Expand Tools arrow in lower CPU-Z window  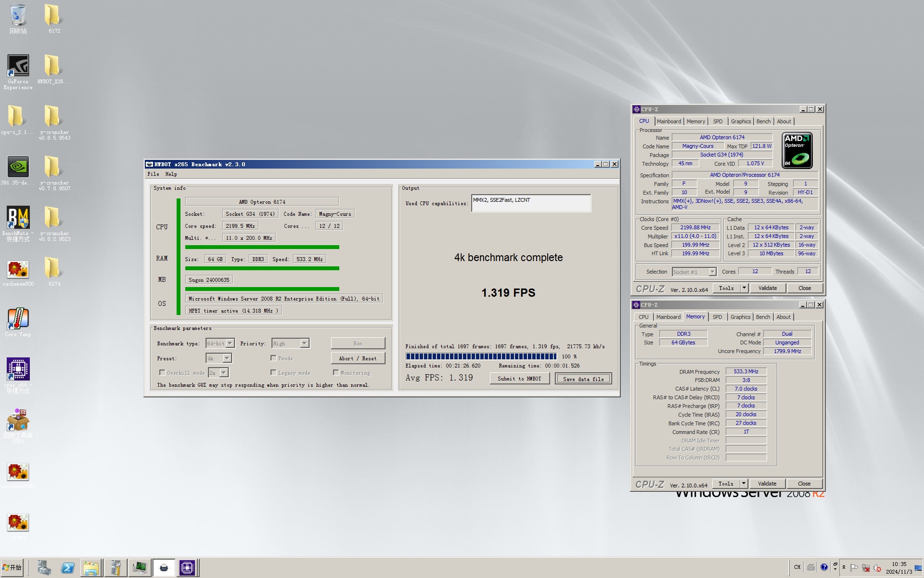pos(744,484)
